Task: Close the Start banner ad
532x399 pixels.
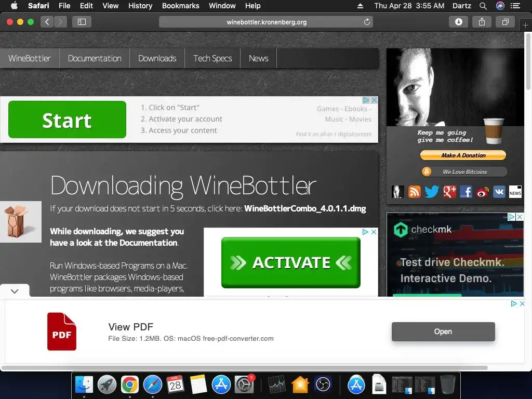Action: click(x=374, y=100)
